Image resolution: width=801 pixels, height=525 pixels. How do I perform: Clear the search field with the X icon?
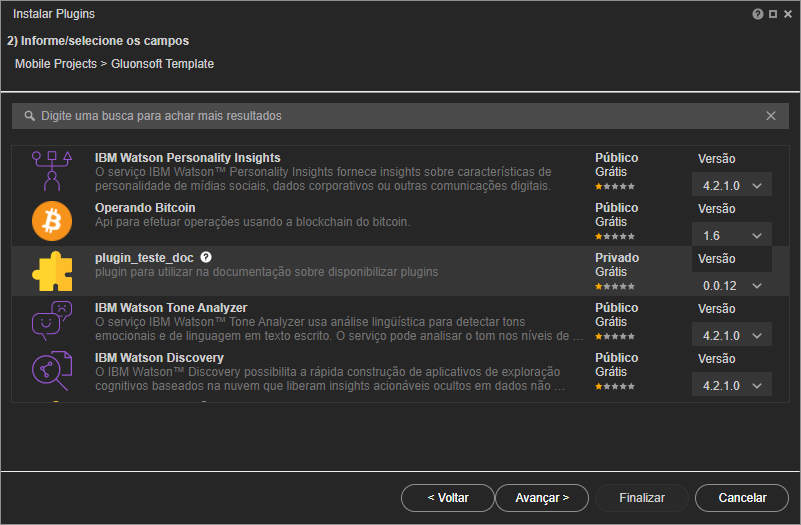coord(770,116)
